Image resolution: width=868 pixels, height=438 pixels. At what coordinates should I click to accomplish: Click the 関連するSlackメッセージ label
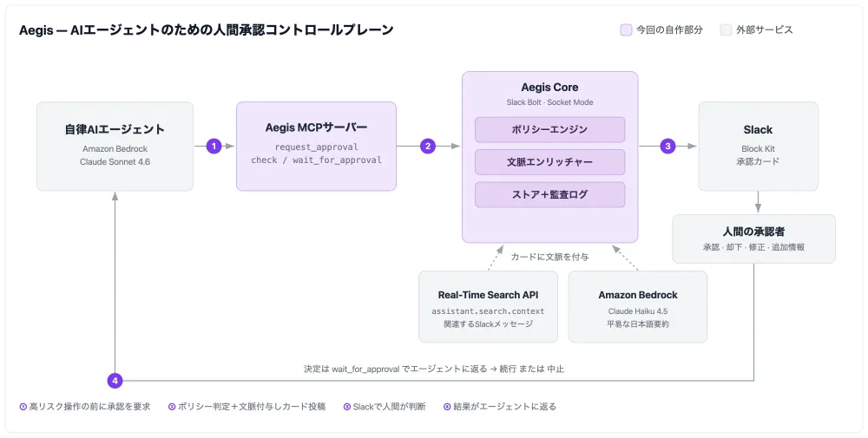[488, 324]
